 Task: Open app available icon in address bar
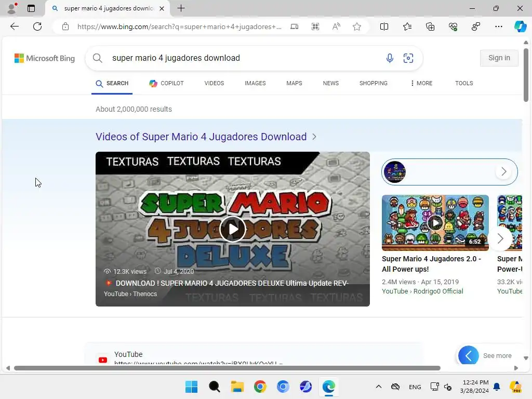click(x=294, y=26)
